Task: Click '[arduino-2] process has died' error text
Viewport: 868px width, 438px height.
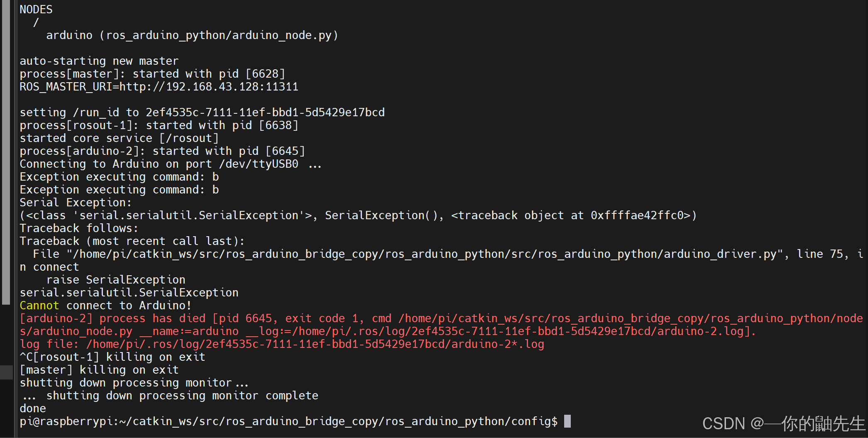Action: click(x=112, y=318)
